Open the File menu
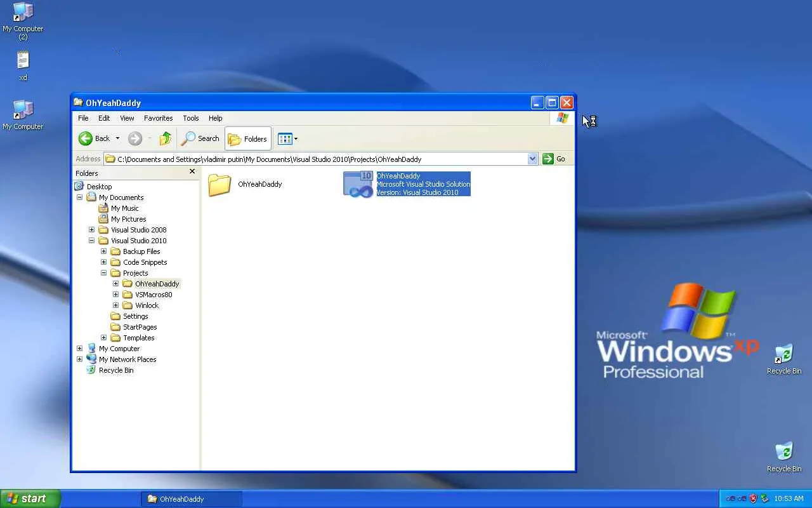 (83, 118)
